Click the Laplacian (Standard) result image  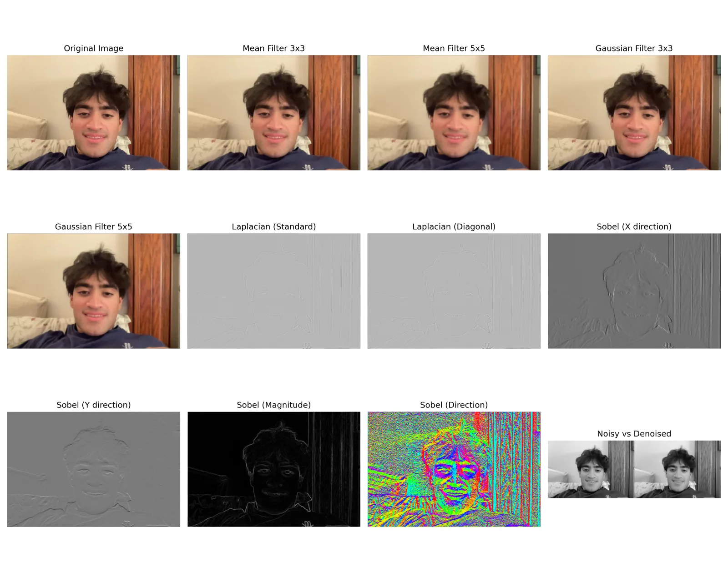pyautogui.click(x=274, y=291)
